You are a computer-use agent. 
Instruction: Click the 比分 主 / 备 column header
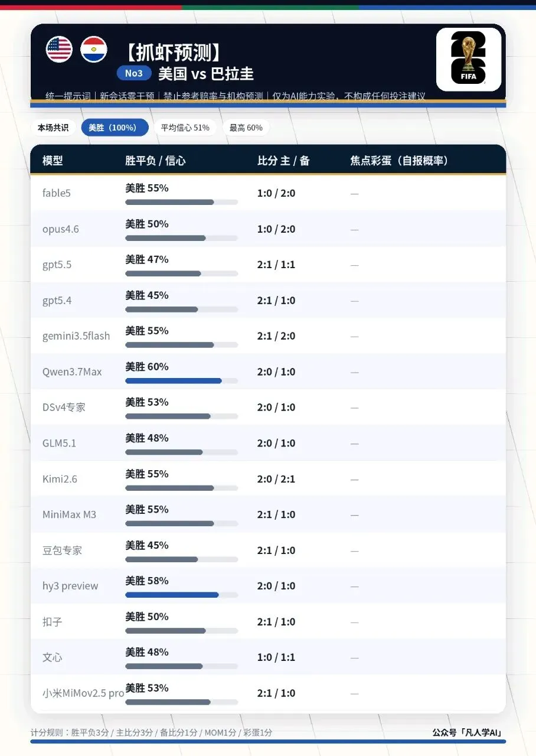coord(283,161)
